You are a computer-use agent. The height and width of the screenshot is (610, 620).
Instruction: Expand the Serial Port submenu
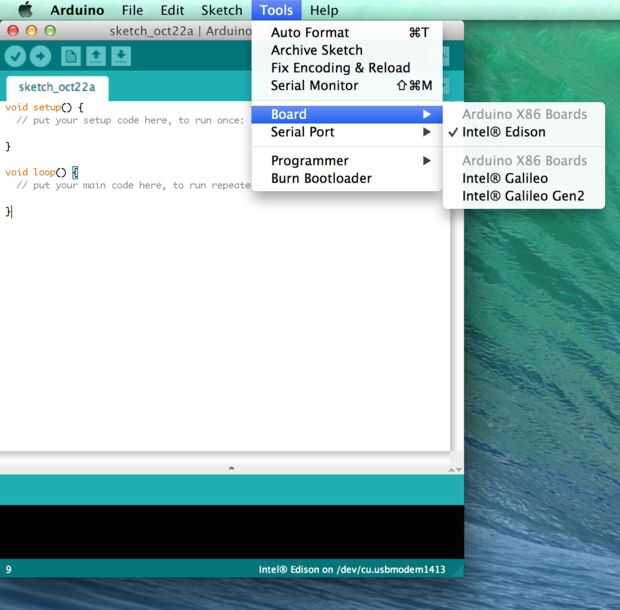[x=347, y=132]
